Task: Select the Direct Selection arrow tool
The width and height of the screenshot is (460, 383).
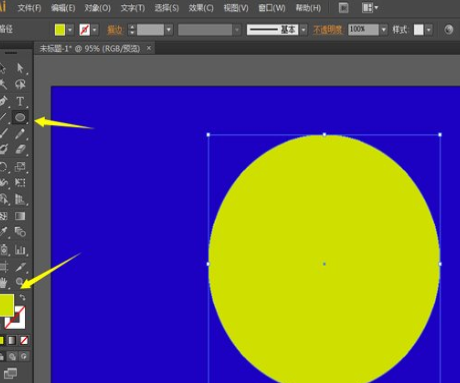Action: point(20,68)
